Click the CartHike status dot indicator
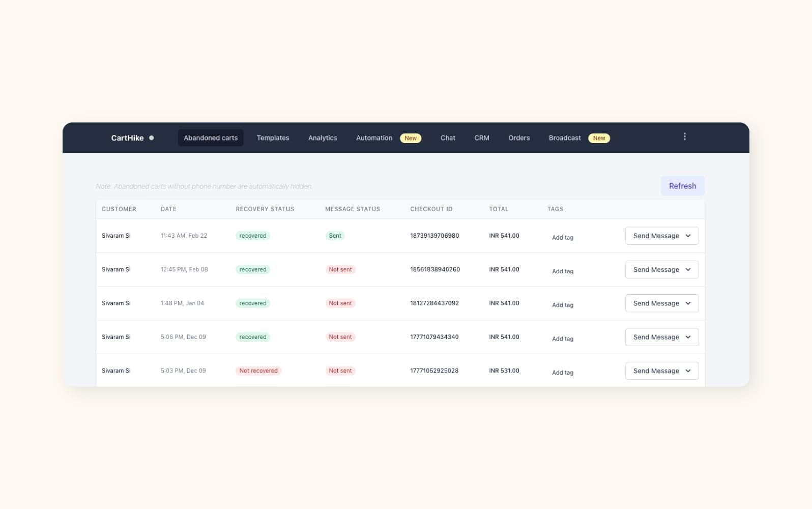 point(151,138)
